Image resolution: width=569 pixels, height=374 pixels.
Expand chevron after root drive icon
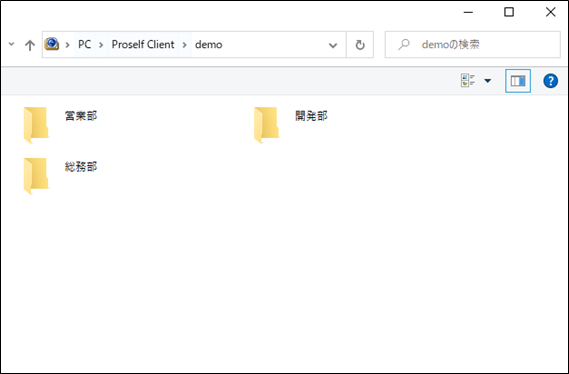coord(67,45)
